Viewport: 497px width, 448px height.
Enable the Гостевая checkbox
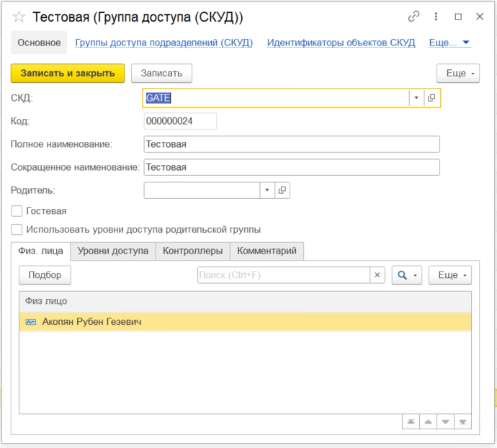coord(17,211)
